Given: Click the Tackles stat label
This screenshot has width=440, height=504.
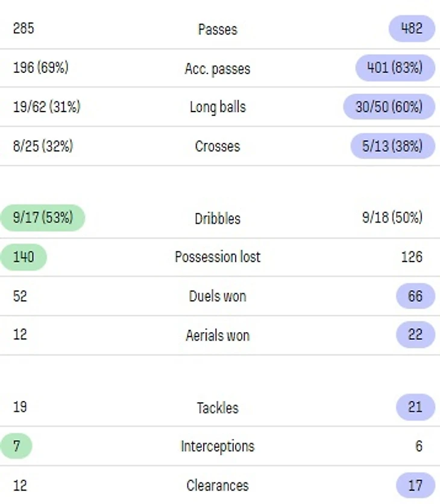Looking at the screenshot, I should click(x=218, y=408).
